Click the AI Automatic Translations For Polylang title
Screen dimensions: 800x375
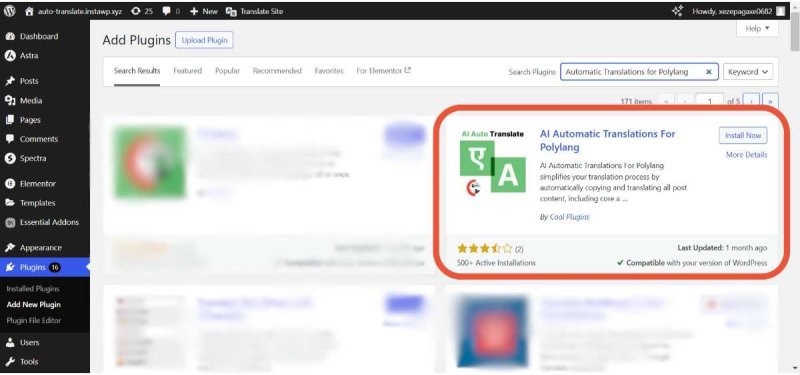coord(607,140)
